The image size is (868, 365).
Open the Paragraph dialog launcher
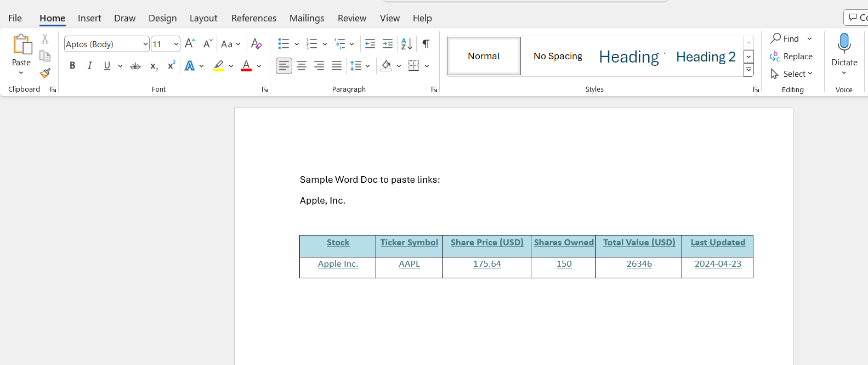434,89
